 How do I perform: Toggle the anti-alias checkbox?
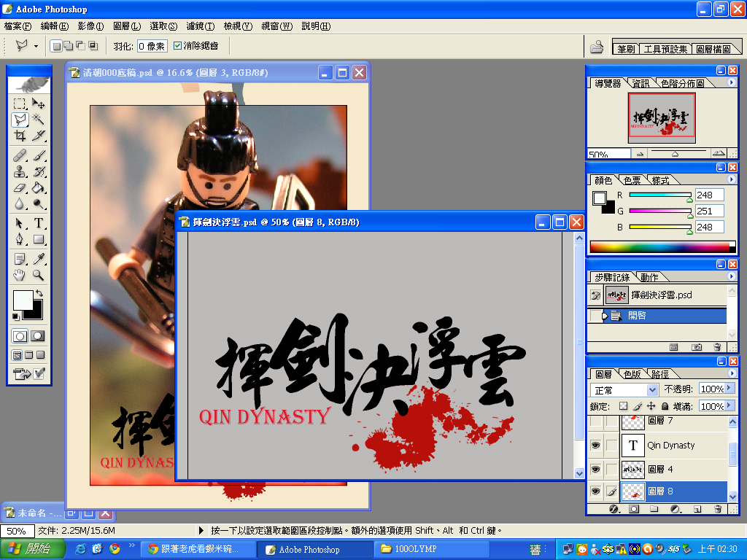(178, 46)
